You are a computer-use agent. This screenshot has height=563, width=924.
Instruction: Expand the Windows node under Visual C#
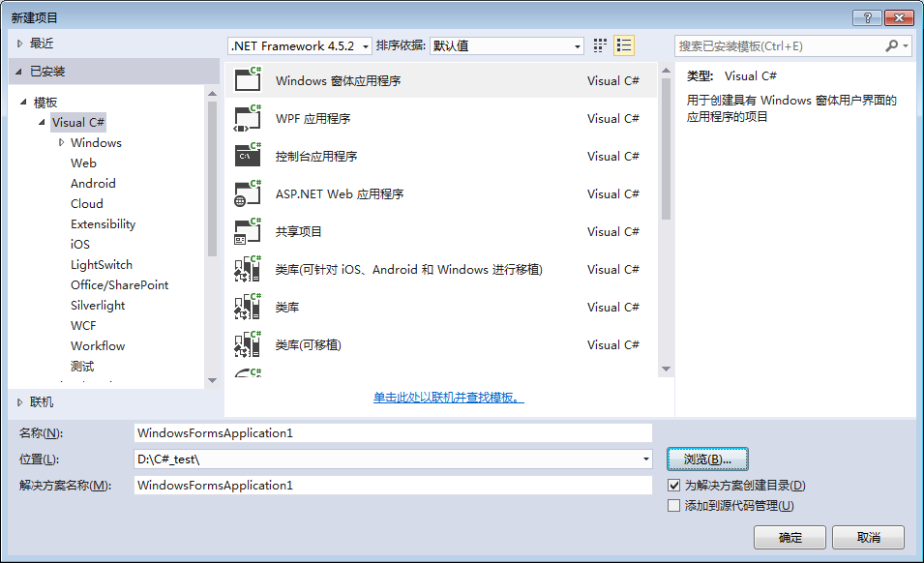[60, 142]
